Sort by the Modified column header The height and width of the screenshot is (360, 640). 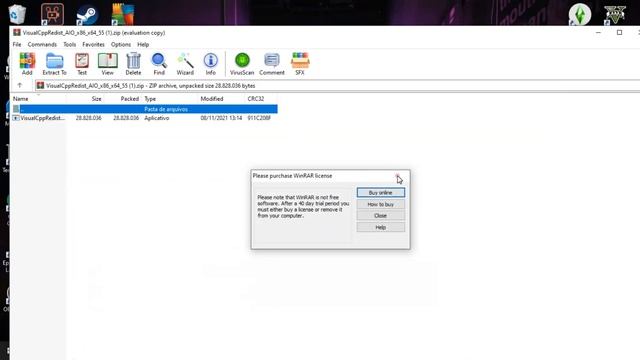coord(211,99)
